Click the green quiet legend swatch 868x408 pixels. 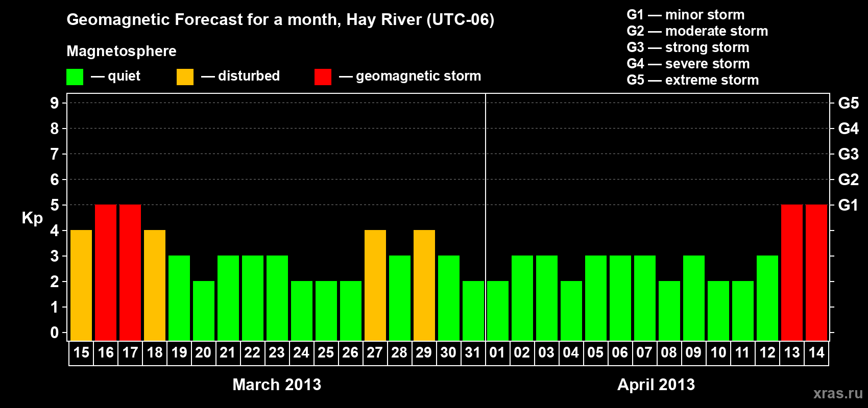pyautogui.click(x=75, y=77)
